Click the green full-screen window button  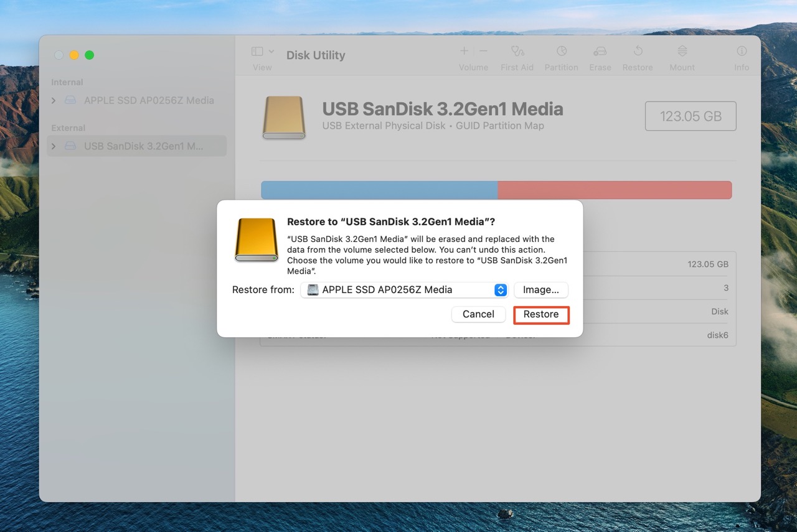[x=90, y=55]
